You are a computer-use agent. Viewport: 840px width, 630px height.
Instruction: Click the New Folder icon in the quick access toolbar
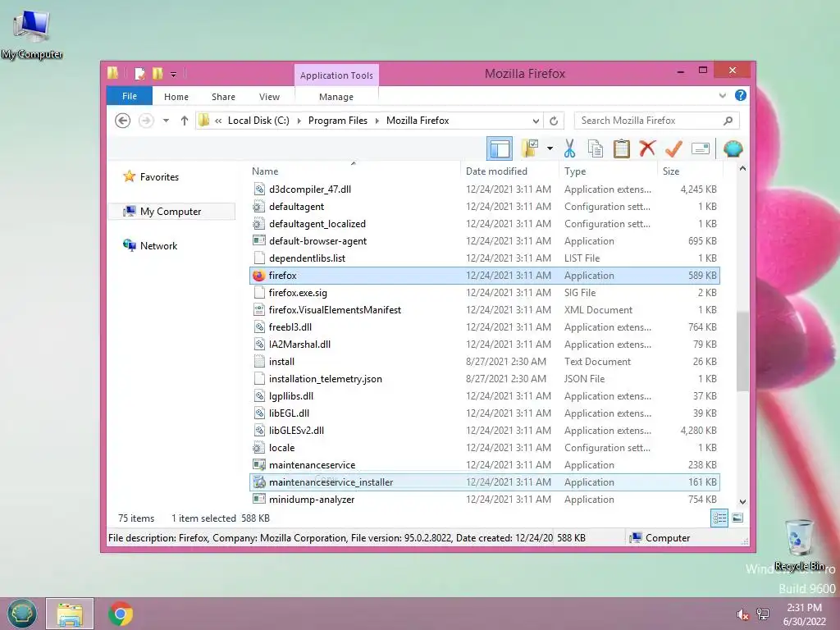coord(157,73)
